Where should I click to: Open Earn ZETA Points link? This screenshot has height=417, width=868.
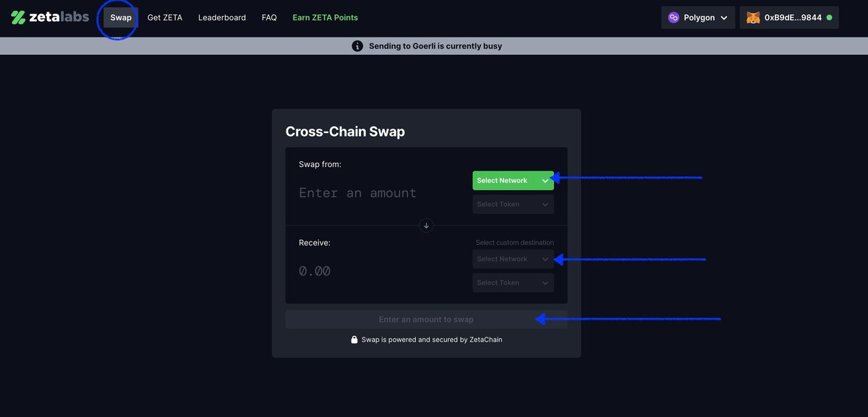click(x=325, y=17)
